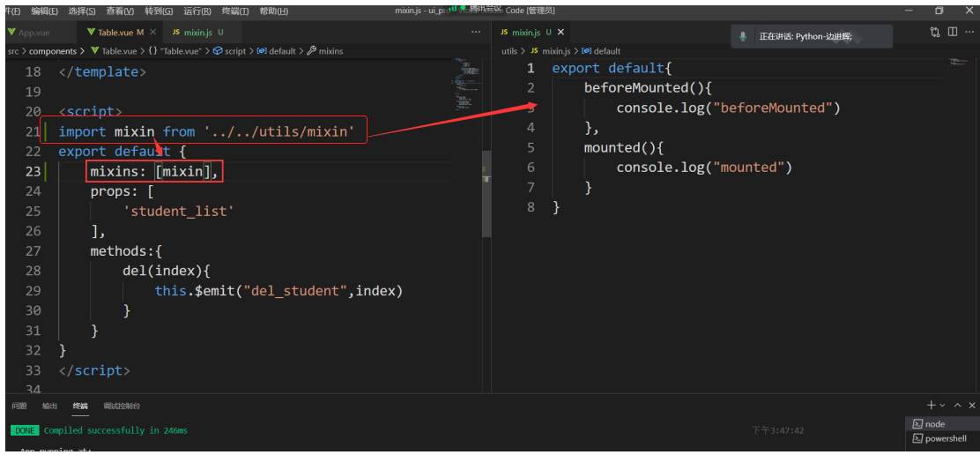Close the Table.vue tab

point(154,33)
